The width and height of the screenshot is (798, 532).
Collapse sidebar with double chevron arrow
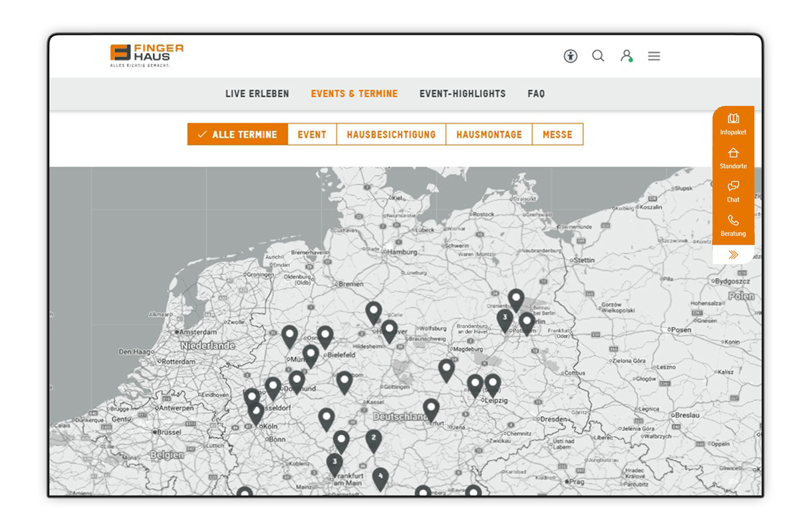(x=733, y=255)
